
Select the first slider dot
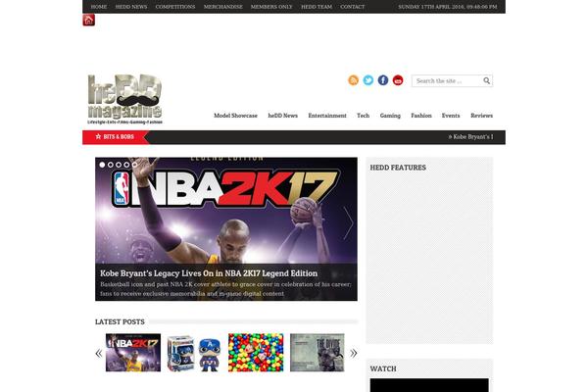coord(102,165)
